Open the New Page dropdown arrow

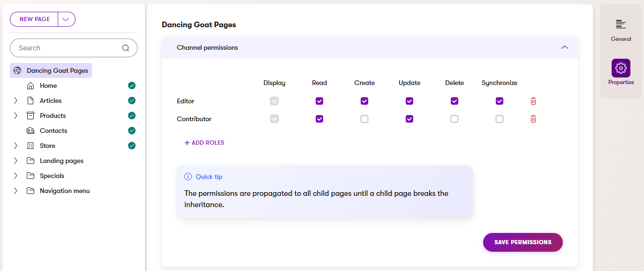pos(66,19)
